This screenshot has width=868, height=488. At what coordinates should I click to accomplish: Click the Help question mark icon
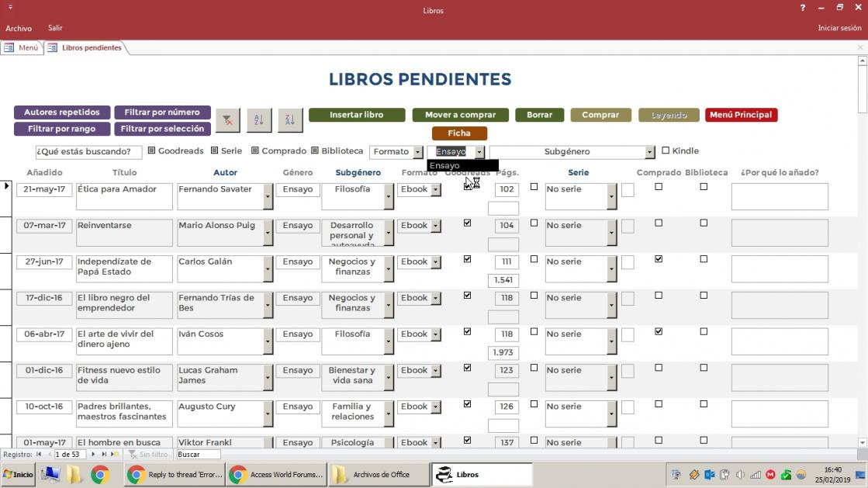click(x=803, y=8)
